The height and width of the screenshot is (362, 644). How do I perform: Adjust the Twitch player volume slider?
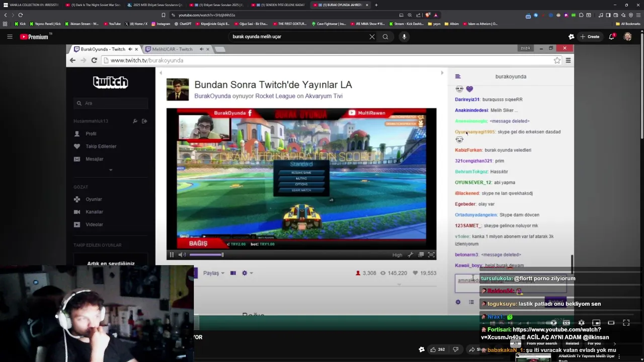coord(206,255)
